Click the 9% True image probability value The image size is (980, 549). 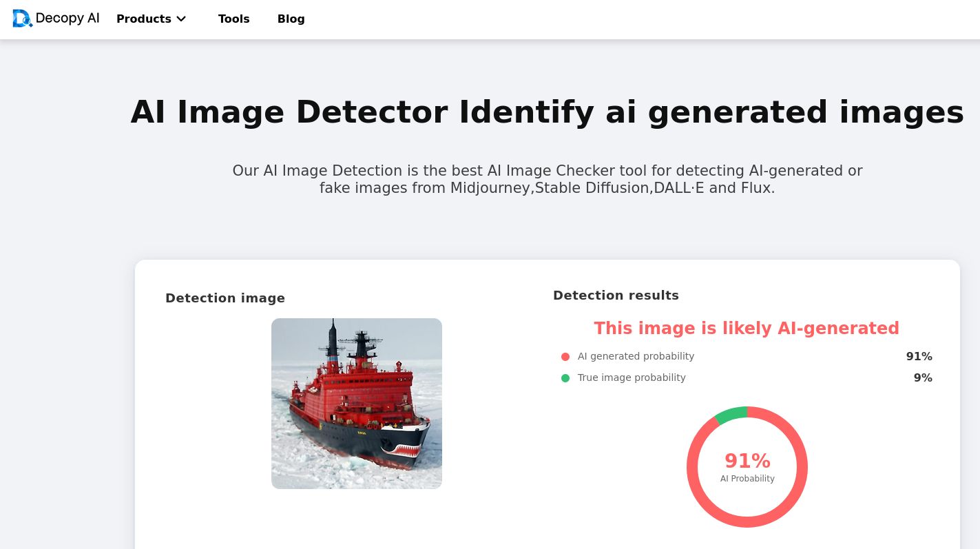point(922,377)
